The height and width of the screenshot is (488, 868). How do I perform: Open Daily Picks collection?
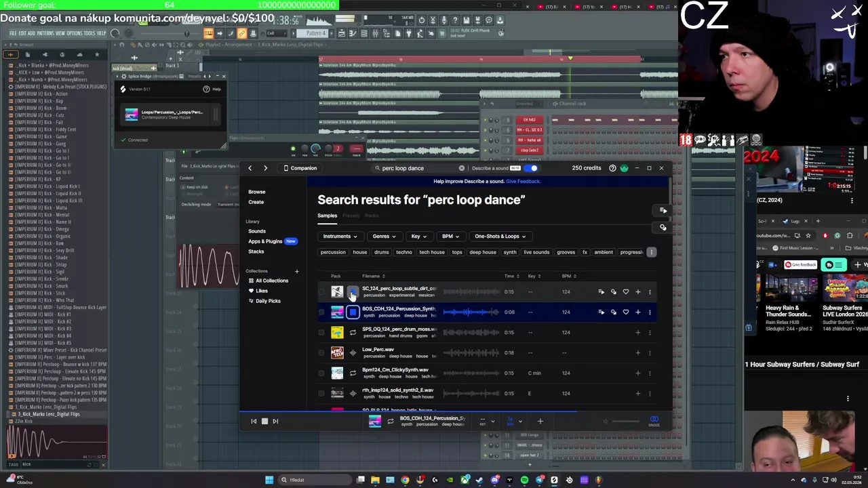268,301
